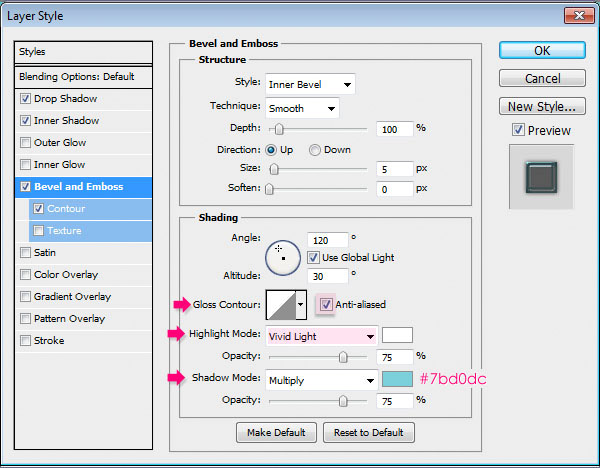This screenshot has width=600, height=468.
Task: Click the Make Default button
Action: pyautogui.click(x=276, y=432)
